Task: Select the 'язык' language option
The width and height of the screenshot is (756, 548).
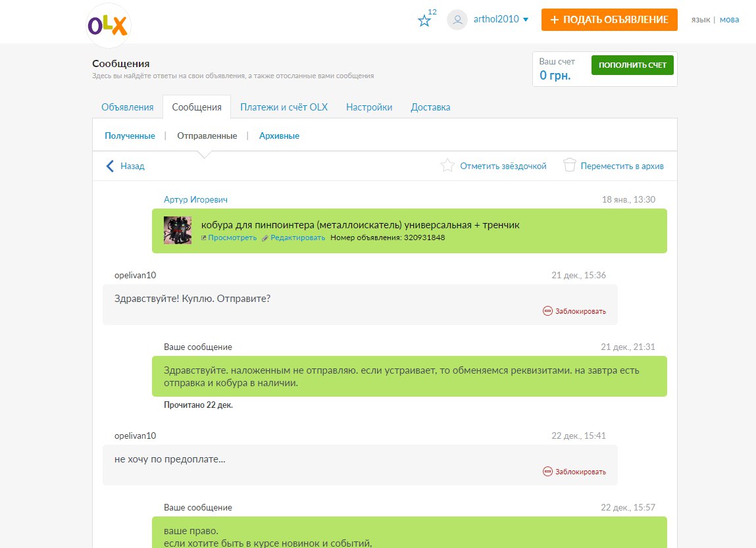Action: coord(701,20)
